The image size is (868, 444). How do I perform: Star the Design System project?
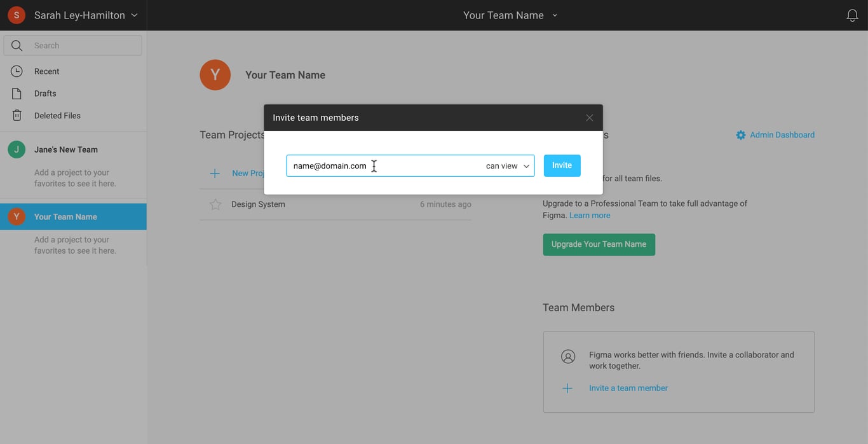(x=215, y=204)
